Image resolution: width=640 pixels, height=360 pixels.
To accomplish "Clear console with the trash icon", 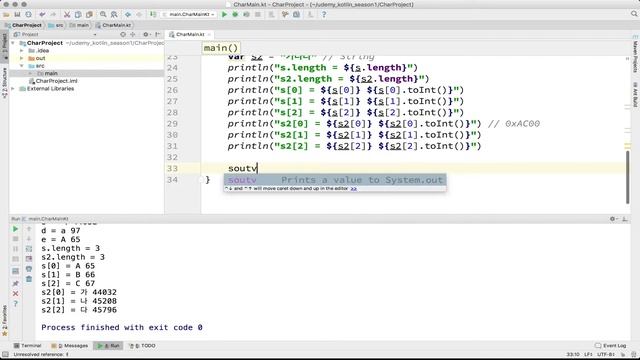I will click(x=29, y=279).
